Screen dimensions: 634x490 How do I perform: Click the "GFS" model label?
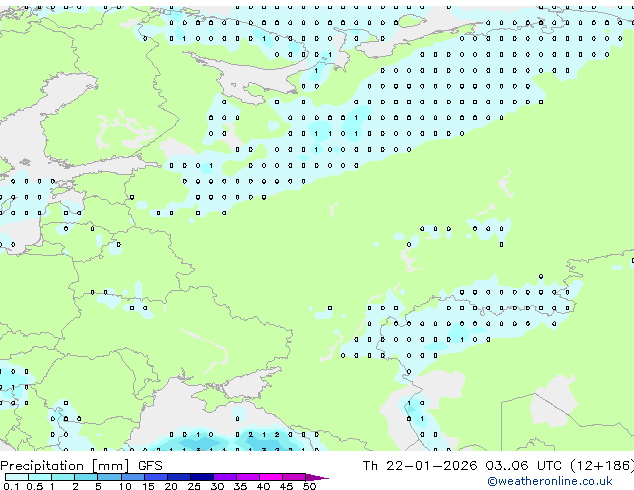(150, 466)
